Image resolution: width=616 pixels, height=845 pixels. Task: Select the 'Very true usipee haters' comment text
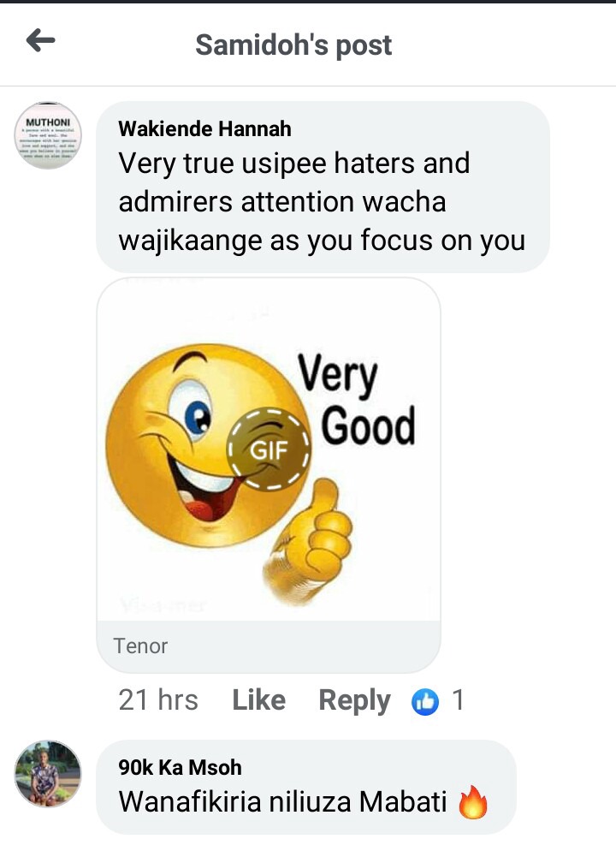[322, 201]
